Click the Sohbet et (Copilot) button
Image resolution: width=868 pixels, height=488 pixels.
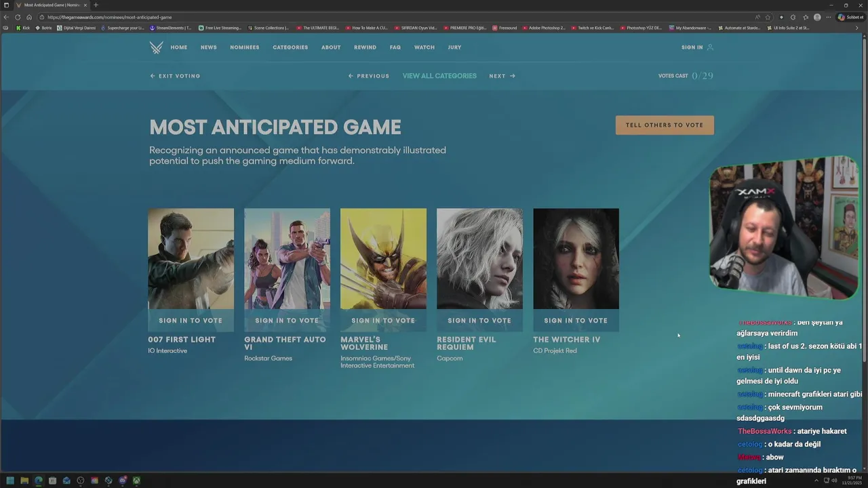pyautogui.click(x=851, y=17)
